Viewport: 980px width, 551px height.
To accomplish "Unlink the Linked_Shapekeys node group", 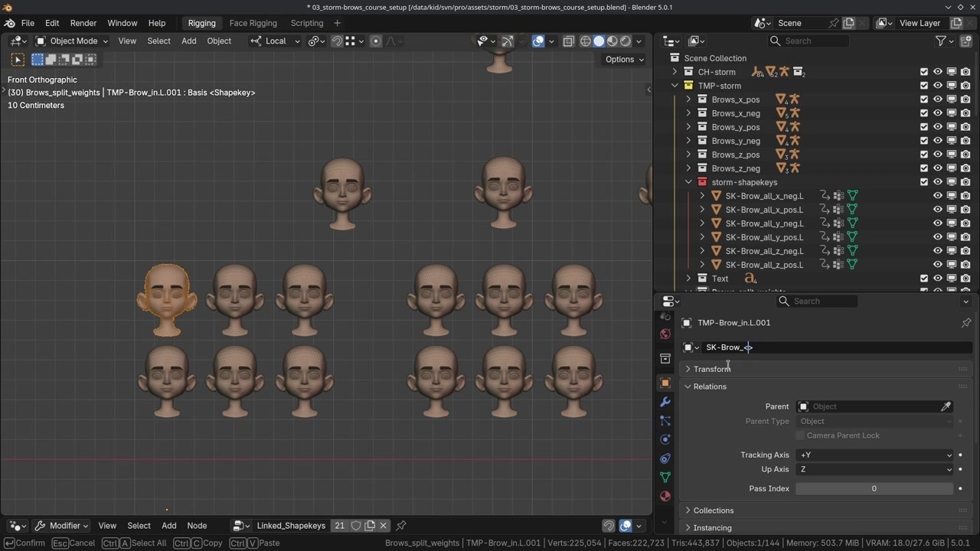I will pyautogui.click(x=384, y=526).
